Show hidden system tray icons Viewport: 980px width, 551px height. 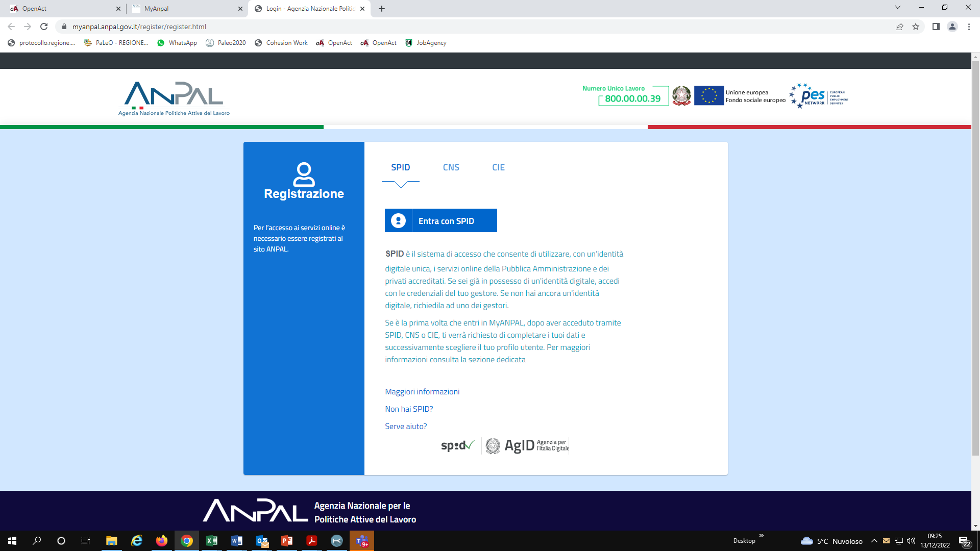click(874, 541)
